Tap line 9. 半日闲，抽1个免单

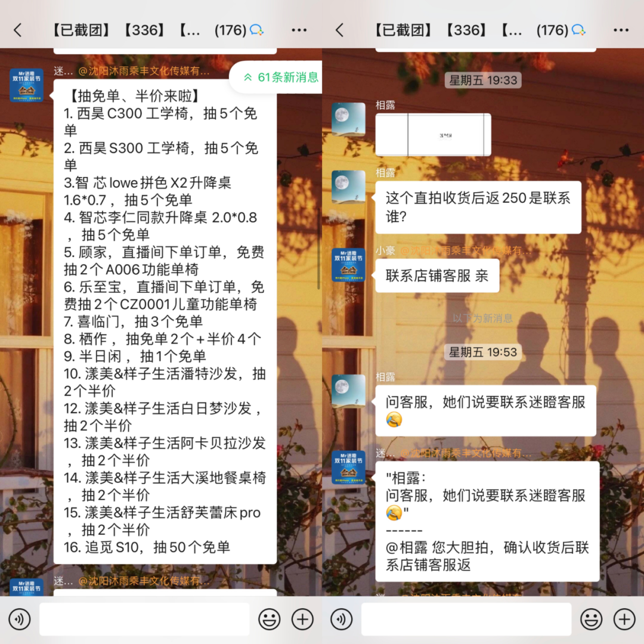coord(135,356)
